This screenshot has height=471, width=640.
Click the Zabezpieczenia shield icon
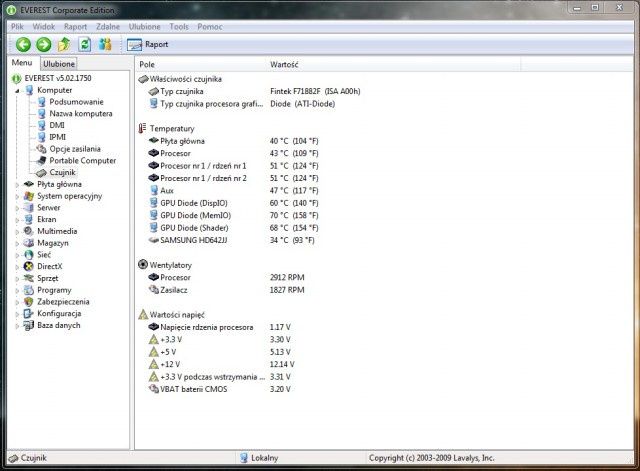coord(29,302)
